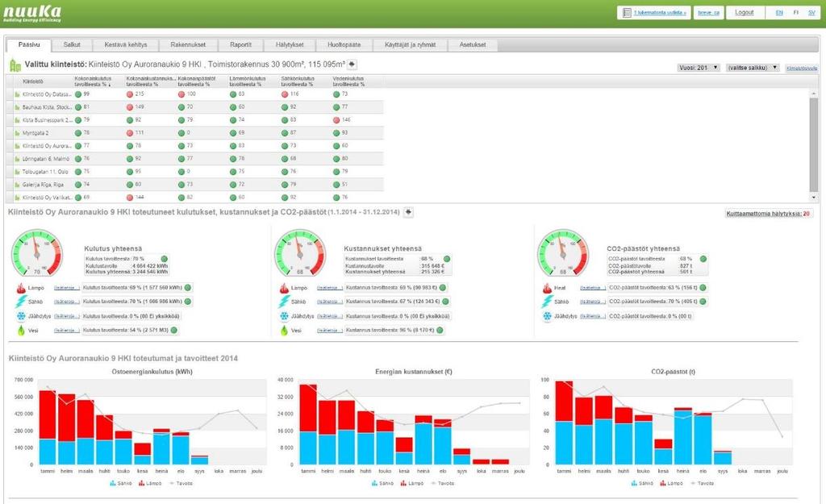Click the building icon in the Tollbugatan 11, Oslo row
The height and width of the screenshot is (504, 826).
click(18, 173)
